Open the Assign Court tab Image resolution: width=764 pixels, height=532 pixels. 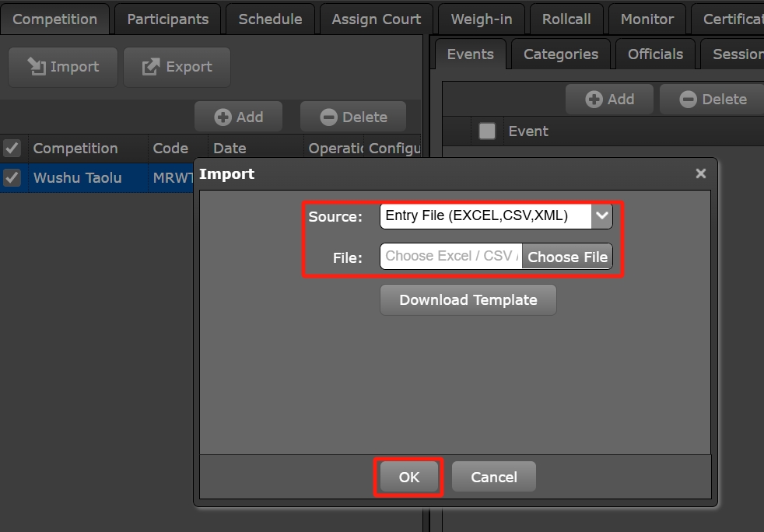coord(376,19)
